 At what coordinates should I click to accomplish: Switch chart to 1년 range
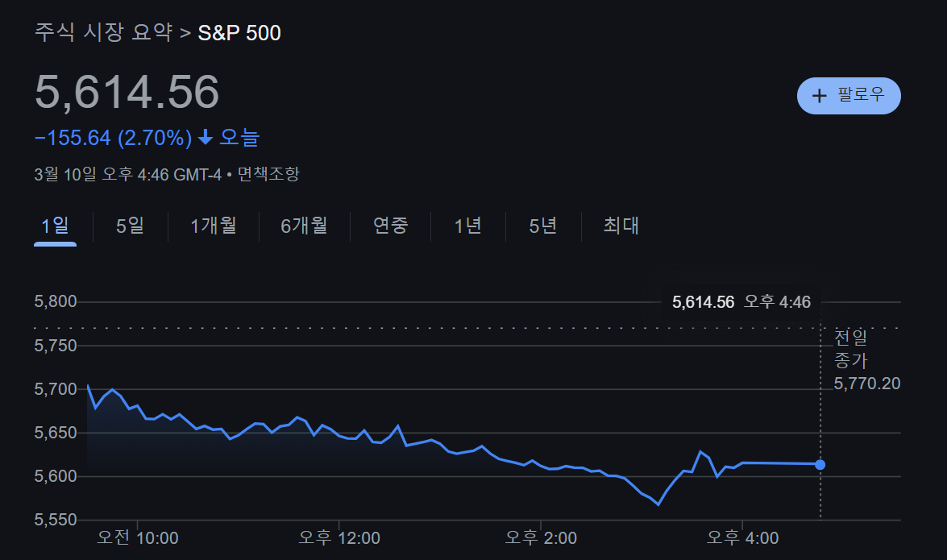pos(467,226)
